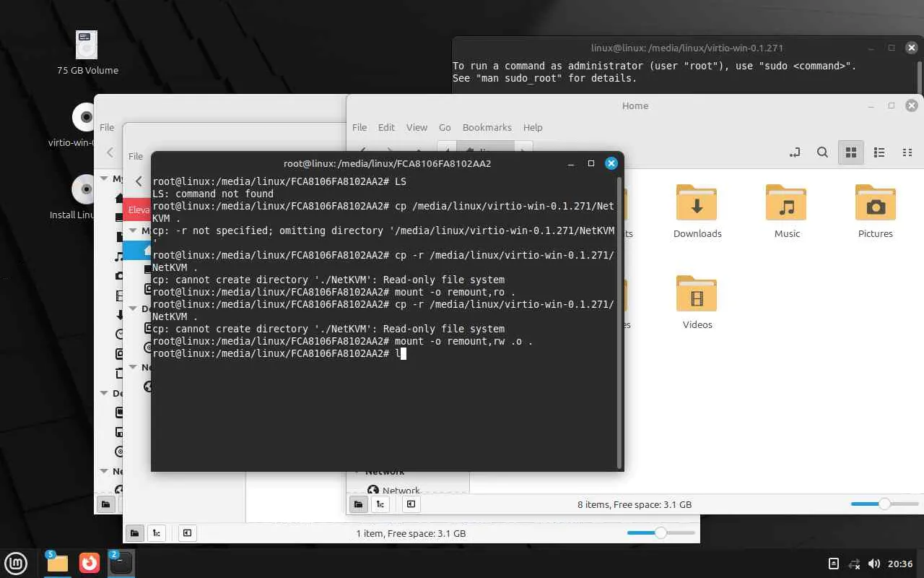The image size is (924, 578).
Task: Open the music-note place in rearmost file manager sidebar
Action: [x=119, y=256]
